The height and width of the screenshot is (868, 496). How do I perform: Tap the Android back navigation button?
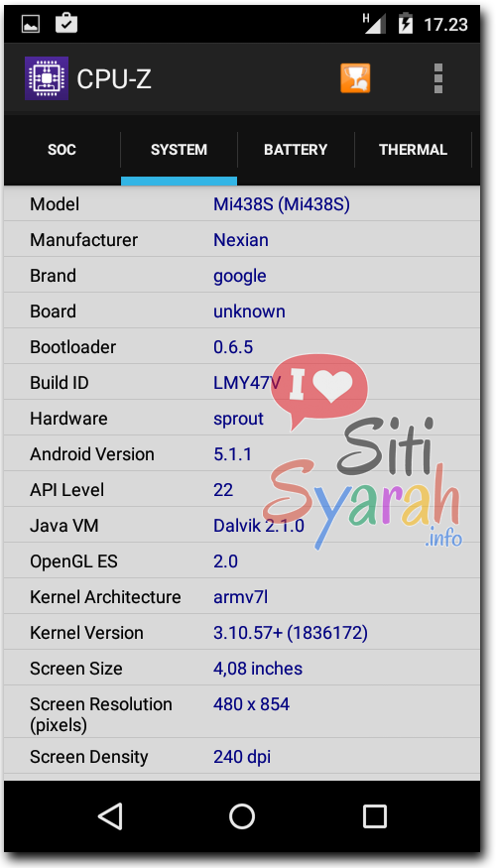pos(110,816)
